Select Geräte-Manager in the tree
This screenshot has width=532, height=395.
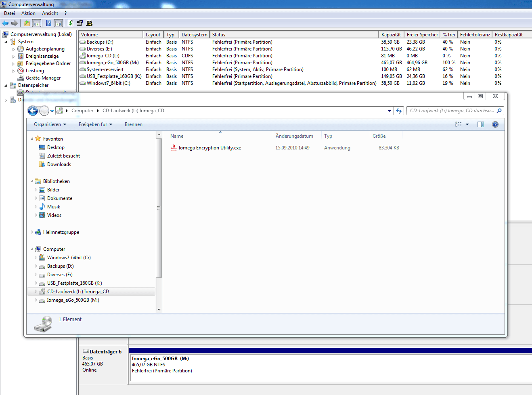[x=43, y=78]
